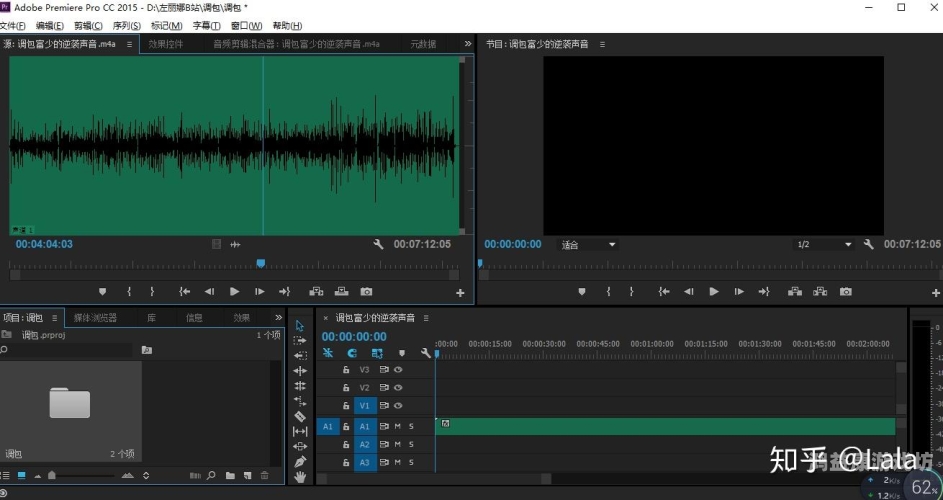The width and height of the screenshot is (943, 500).
Task: Open playback resolution 1/2 dropdown
Action: (824, 245)
